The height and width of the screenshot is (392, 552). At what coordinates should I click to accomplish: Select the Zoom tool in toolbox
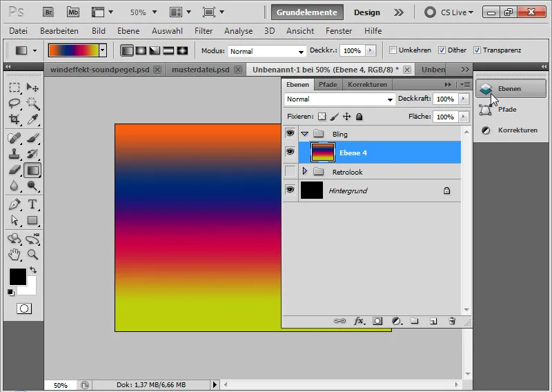pos(32,254)
